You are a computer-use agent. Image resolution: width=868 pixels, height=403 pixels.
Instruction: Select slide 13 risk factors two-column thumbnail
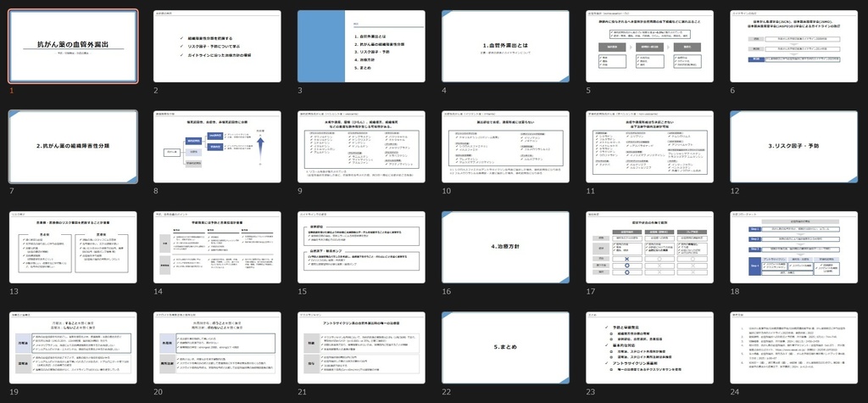73,247
